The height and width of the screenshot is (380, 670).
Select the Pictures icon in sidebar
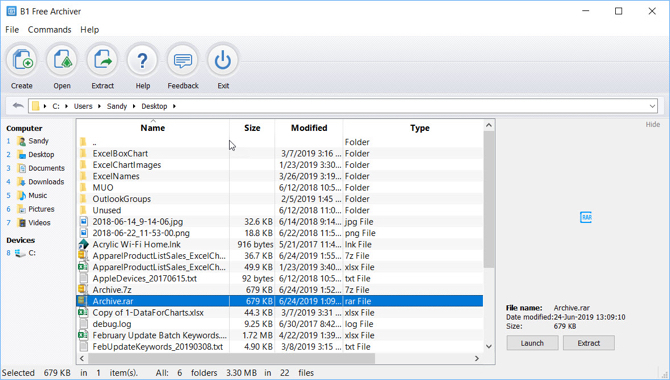pyautogui.click(x=22, y=209)
